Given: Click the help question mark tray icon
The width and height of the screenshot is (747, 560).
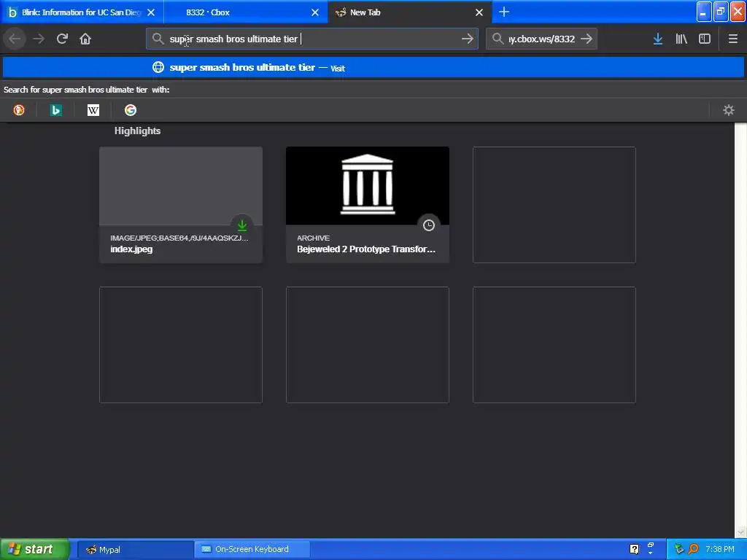Looking at the screenshot, I should point(634,549).
